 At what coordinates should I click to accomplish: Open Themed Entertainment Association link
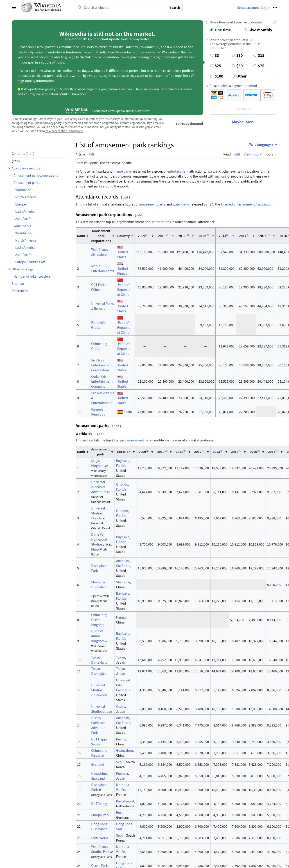247,204
